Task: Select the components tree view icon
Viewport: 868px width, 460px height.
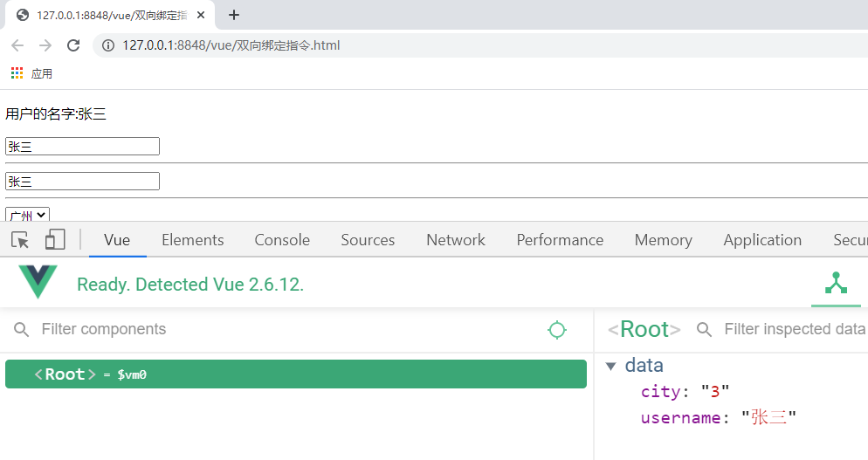Action: click(x=836, y=283)
